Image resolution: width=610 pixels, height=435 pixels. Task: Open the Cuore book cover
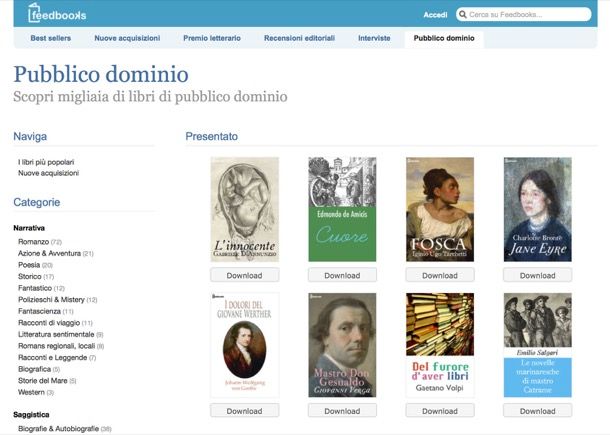[342, 209]
